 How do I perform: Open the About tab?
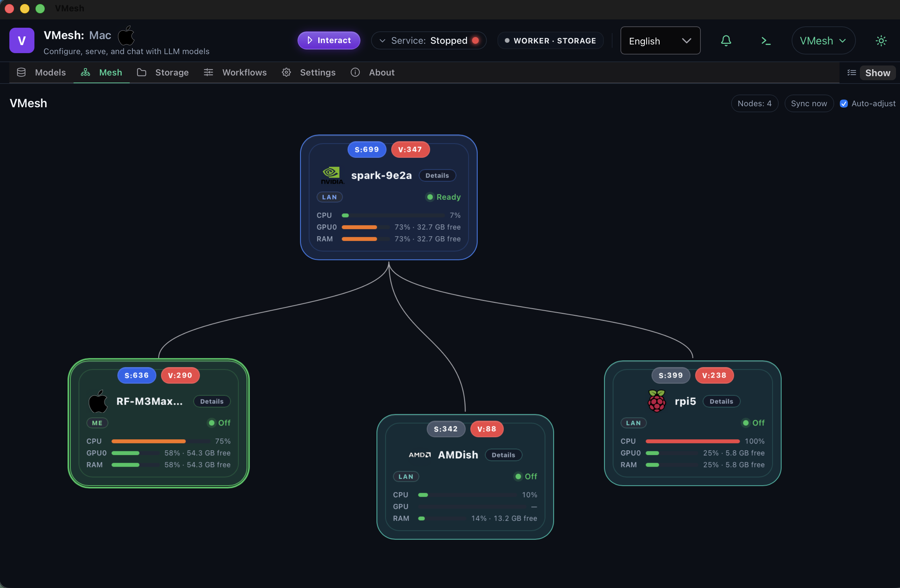pos(372,72)
